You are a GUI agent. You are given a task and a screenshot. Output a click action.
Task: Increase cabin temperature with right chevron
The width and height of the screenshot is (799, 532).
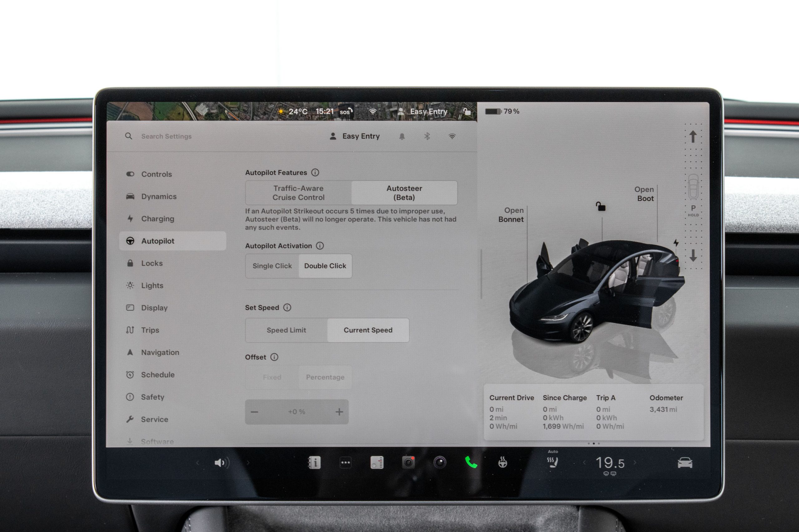coord(635,462)
